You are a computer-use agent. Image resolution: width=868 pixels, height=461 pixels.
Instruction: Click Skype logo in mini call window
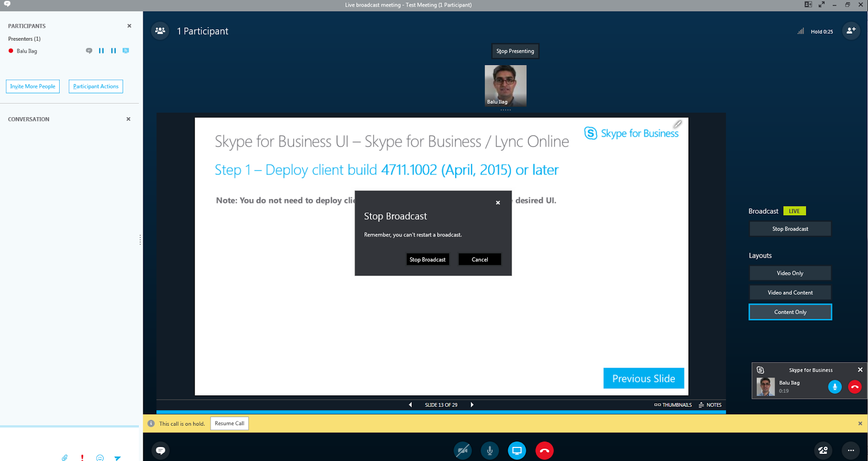[761, 370]
